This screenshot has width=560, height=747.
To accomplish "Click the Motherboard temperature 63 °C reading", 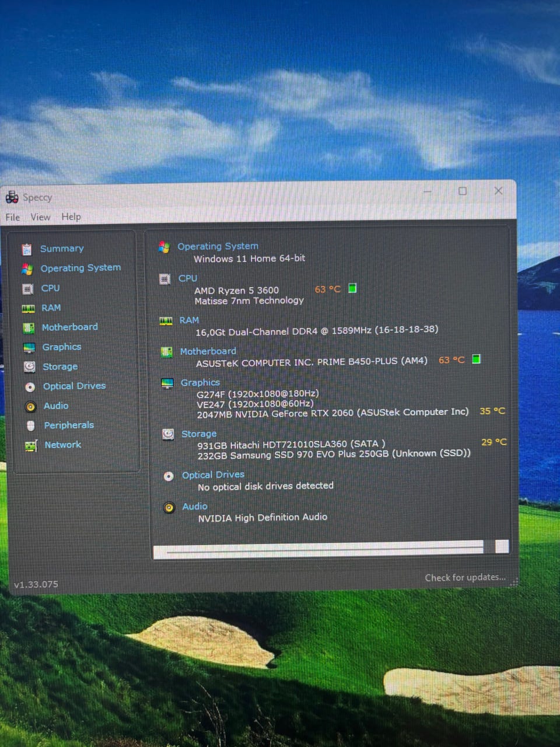I will click(x=452, y=360).
